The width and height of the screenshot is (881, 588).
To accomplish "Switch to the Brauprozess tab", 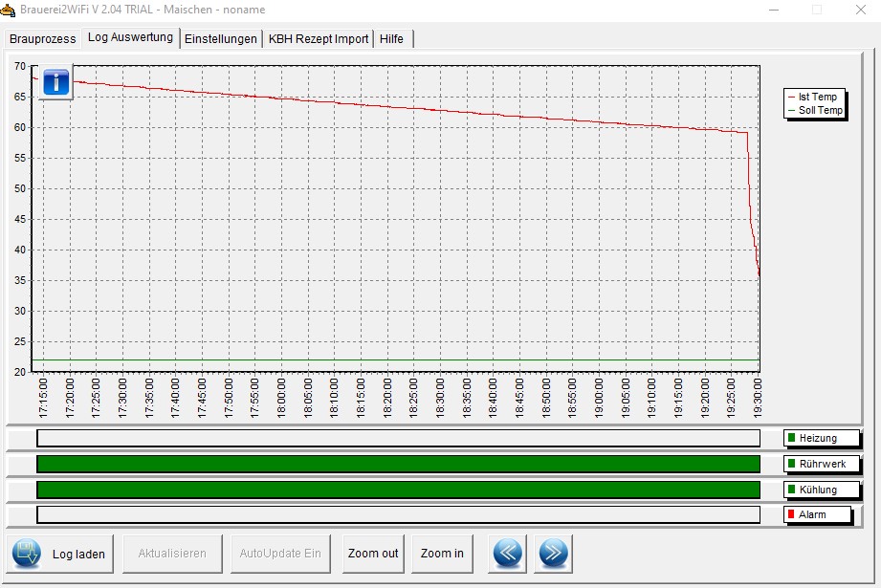I will click(42, 39).
